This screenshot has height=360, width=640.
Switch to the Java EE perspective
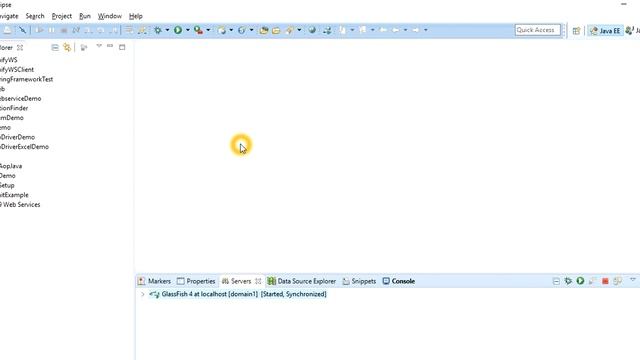[605, 31]
